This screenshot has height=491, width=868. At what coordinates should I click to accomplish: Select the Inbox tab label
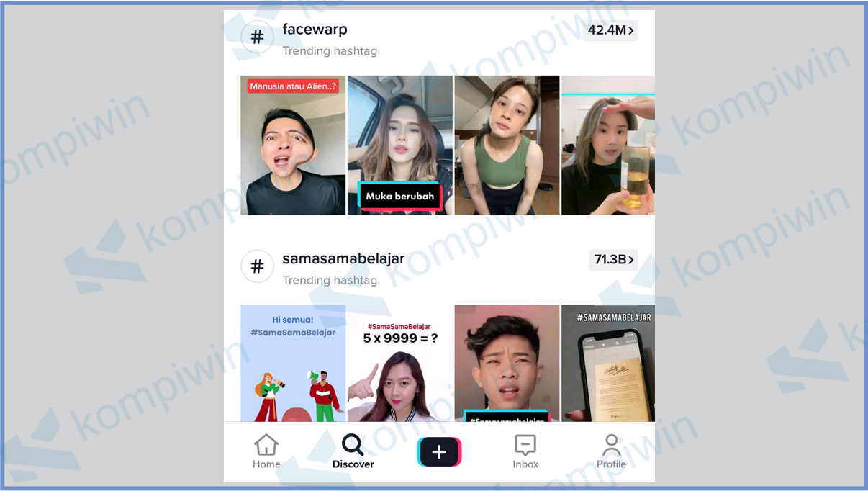(x=525, y=464)
